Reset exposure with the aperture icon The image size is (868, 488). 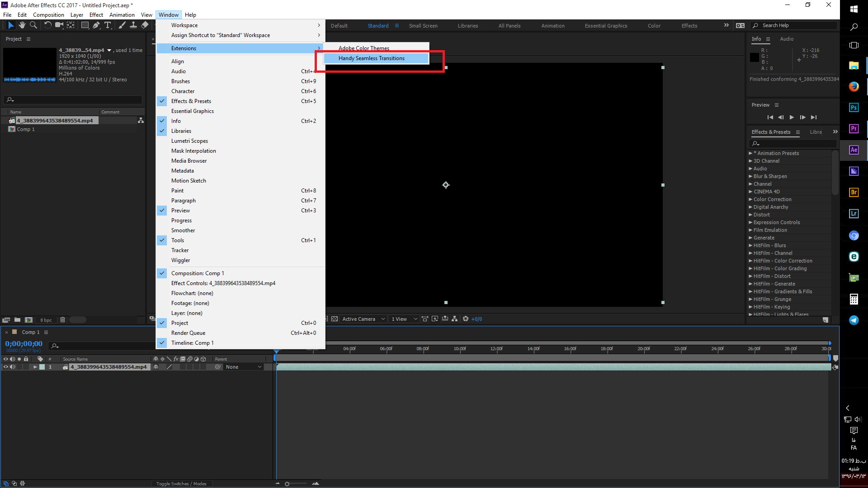click(466, 319)
